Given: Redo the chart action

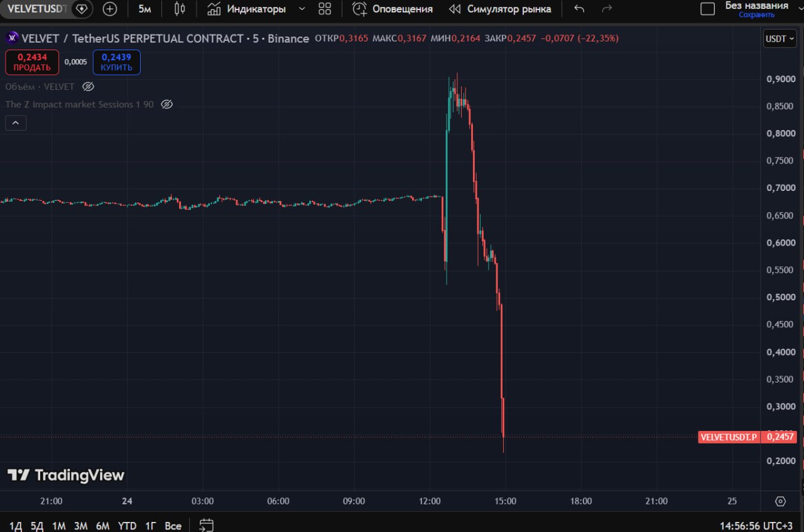Looking at the screenshot, I should [x=607, y=9].
